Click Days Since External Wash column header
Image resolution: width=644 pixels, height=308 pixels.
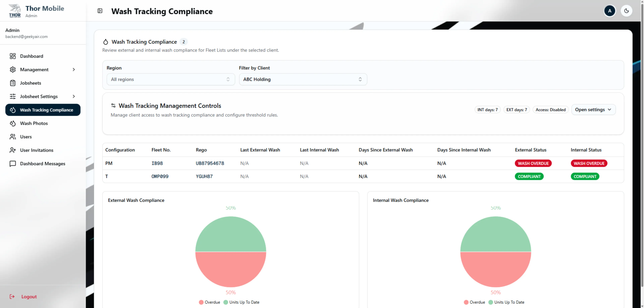(x=386, y=150)
